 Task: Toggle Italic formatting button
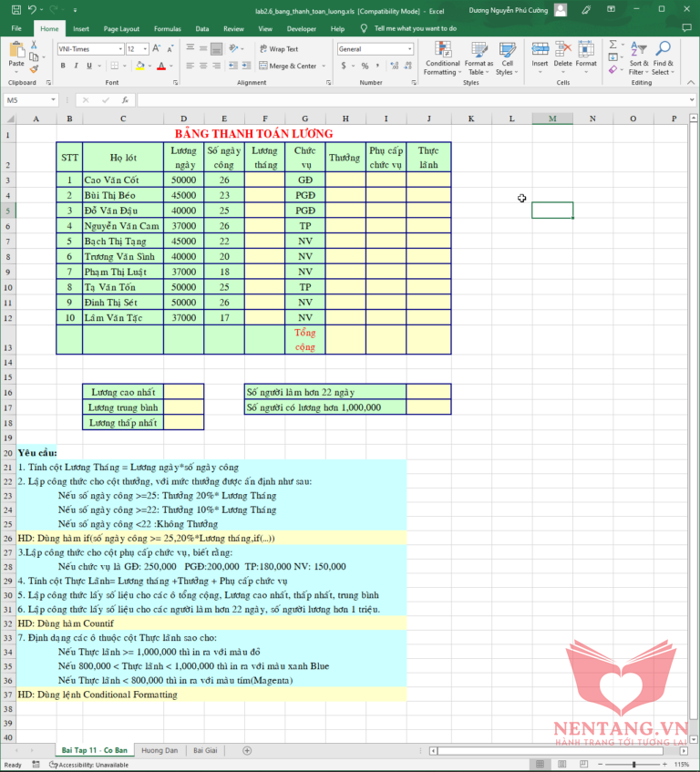(76, 66)
